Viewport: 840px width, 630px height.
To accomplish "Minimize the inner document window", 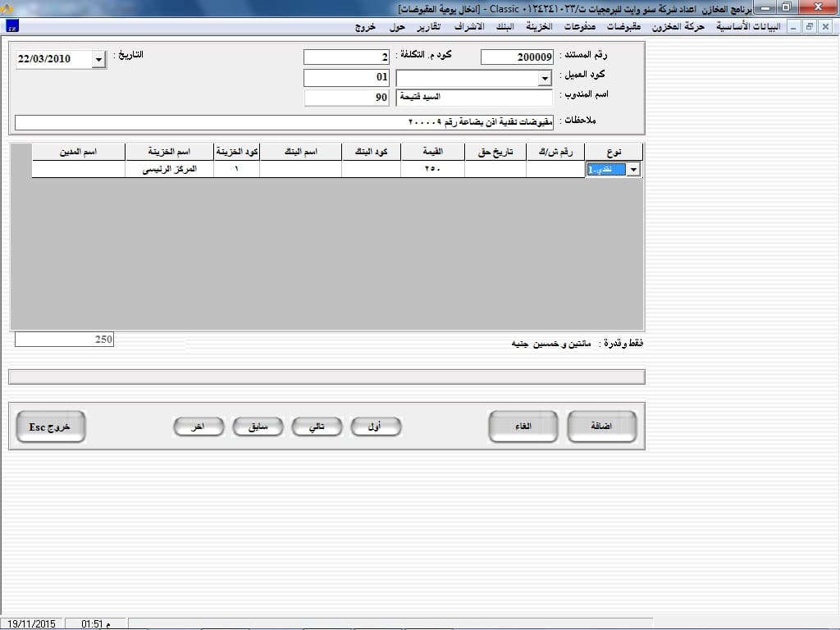I will [793, 26].
